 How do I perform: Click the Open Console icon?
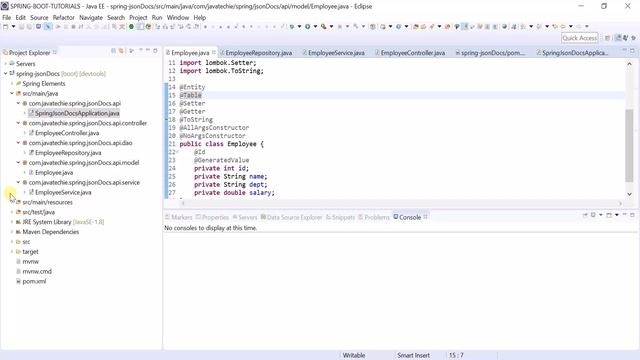coord(609,215)
